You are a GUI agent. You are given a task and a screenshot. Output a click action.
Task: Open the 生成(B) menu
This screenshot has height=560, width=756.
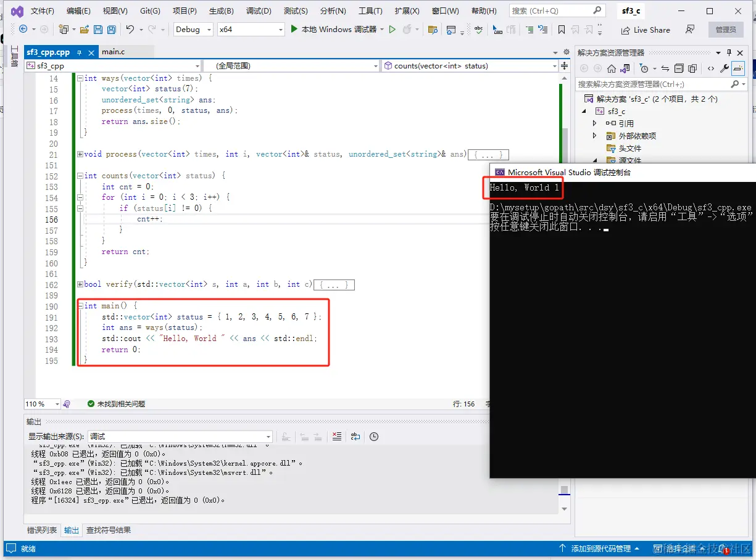(222, 11)
